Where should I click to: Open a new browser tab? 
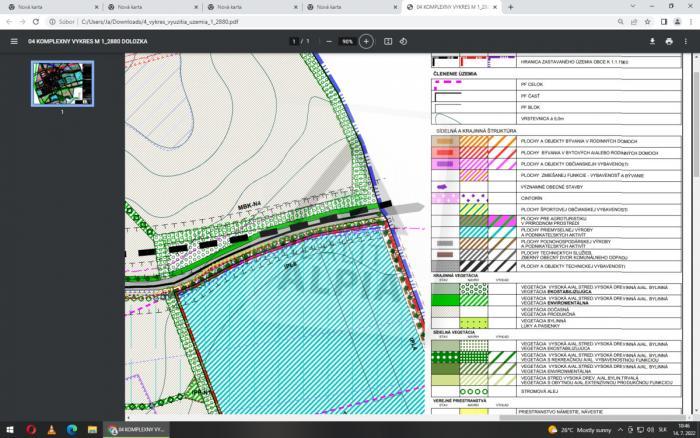coord(511,7)
